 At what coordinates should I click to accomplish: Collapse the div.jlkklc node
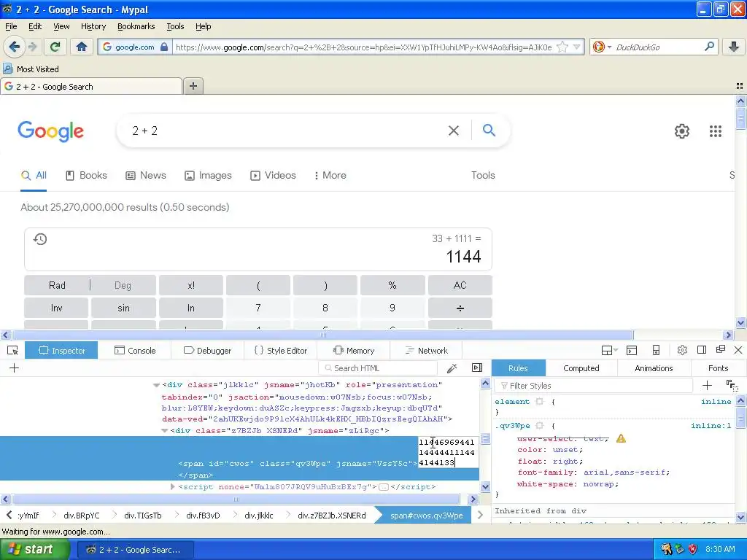pyautogui.click(x=156, y=385)
